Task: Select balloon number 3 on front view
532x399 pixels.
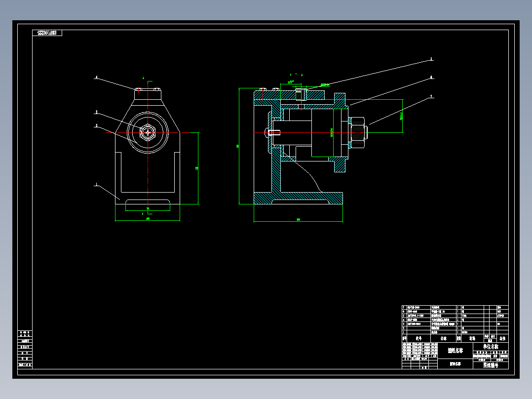Action: click(96, 112)
